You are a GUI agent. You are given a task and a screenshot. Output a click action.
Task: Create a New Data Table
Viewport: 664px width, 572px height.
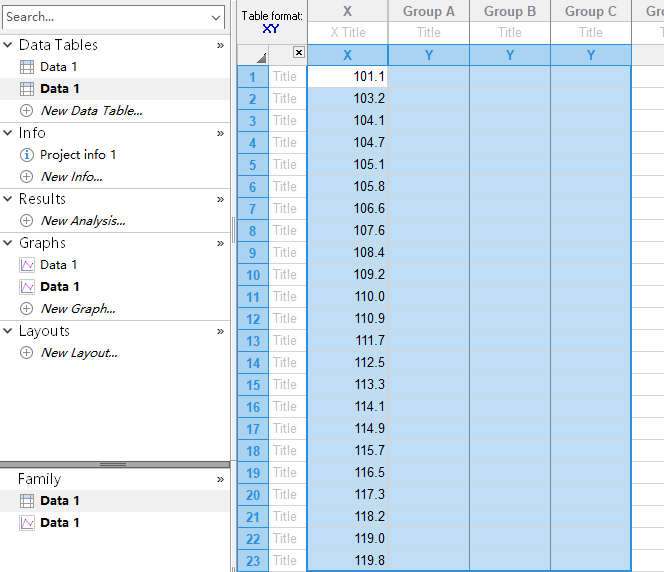91,111
